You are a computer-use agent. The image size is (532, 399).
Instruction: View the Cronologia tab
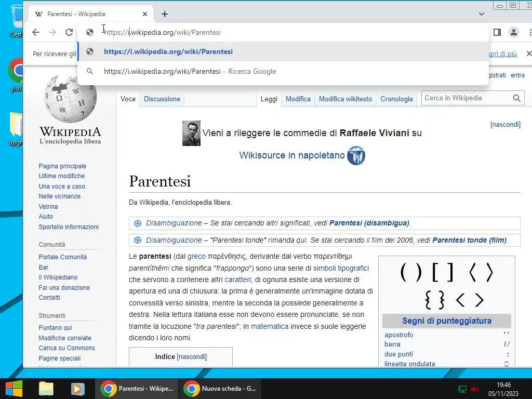point(396,99)
